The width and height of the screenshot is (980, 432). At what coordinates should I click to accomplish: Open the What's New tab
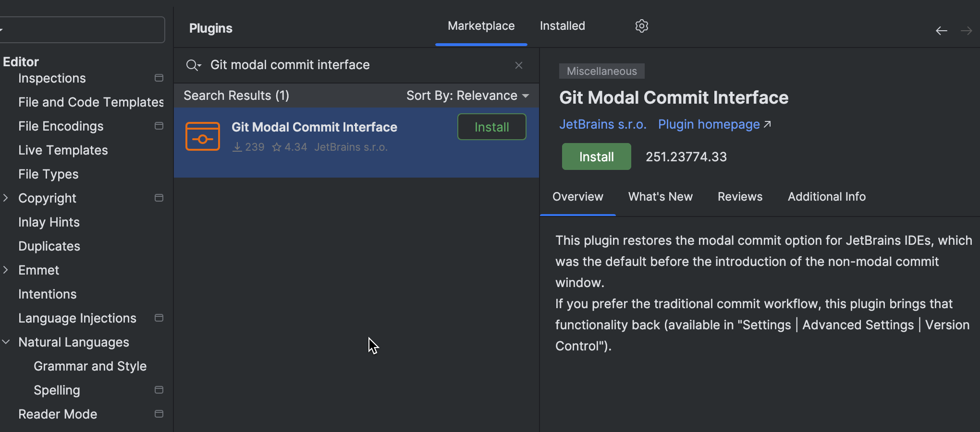[660, 197]
